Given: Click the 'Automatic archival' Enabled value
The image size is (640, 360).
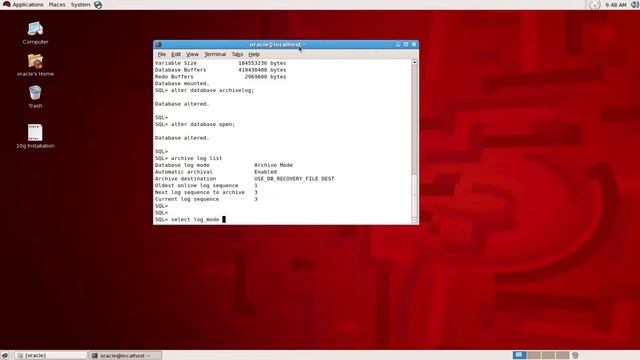Looking at the screenshot, I should tap(265, 172).
